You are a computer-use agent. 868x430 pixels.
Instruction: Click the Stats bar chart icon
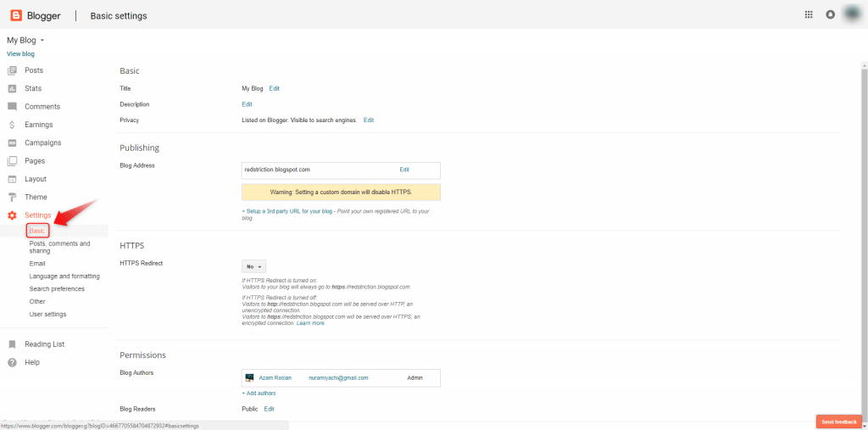(x=12, y=89)
